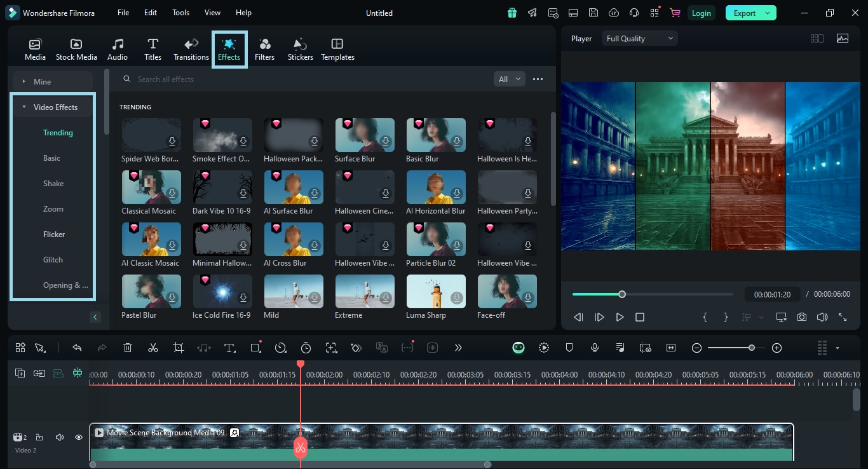Screen dimensions: 868x469
Task: Open the File menu
Action: point(123,13)
